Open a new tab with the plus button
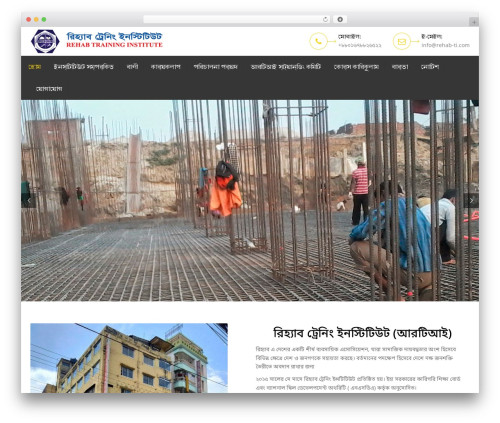This screenshot has width=500, height=423. point(474,22)
